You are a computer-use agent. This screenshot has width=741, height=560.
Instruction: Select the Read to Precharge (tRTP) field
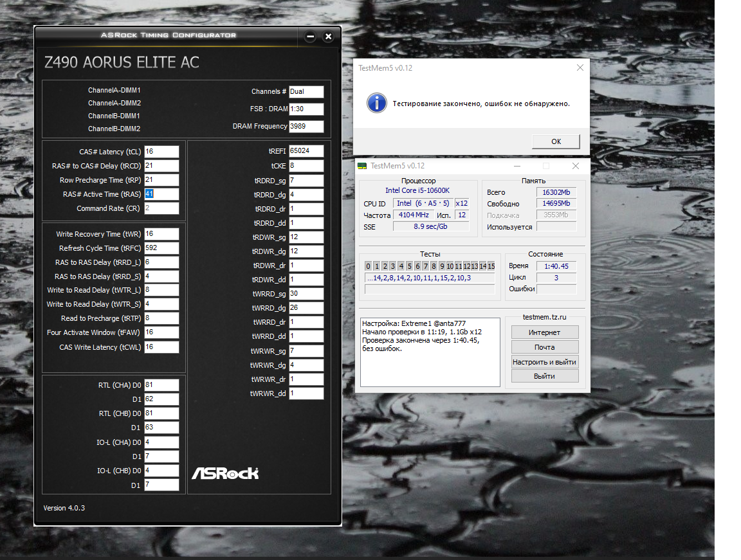pos(161,318)
